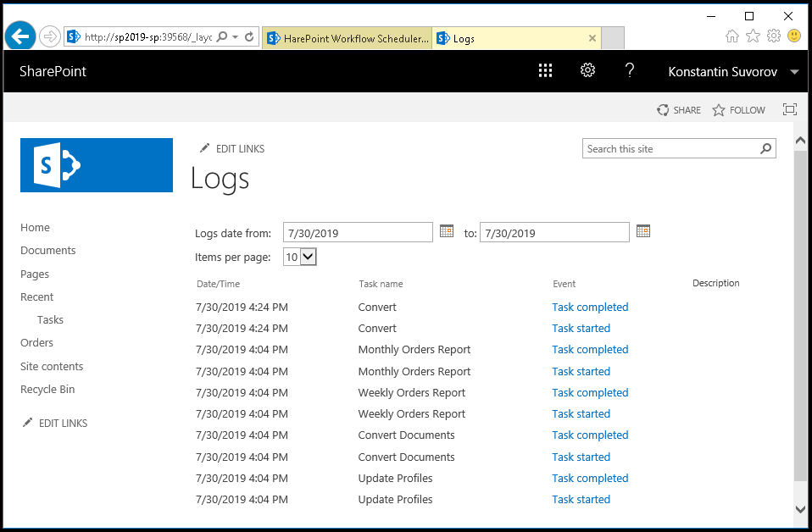Open the from-date calendar picker icon
This screenshot has height=532, width=812.
click(447, 230)
